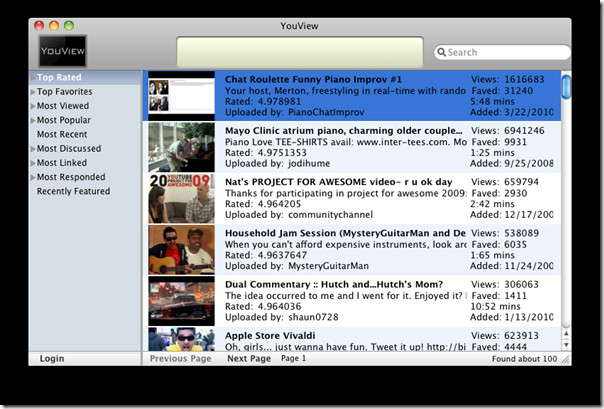Screen dimensions: 604x409
Task: Minimize the YouView window
Action: [x=54, y=26]
